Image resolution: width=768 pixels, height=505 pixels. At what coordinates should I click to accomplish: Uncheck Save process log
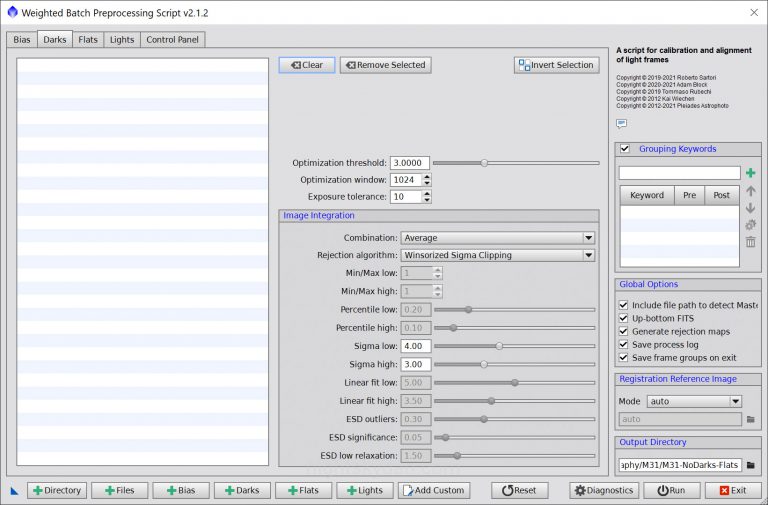tap(624, 344)
